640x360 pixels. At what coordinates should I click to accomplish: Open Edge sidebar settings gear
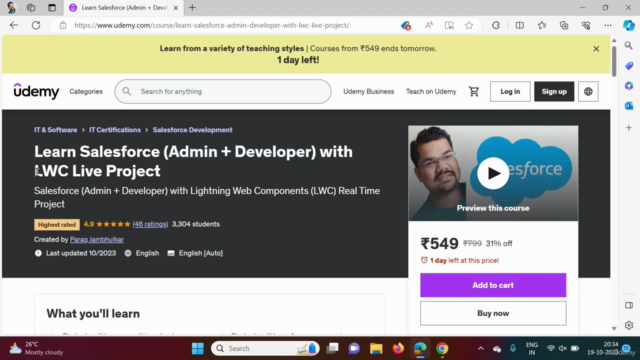(629, 325)
